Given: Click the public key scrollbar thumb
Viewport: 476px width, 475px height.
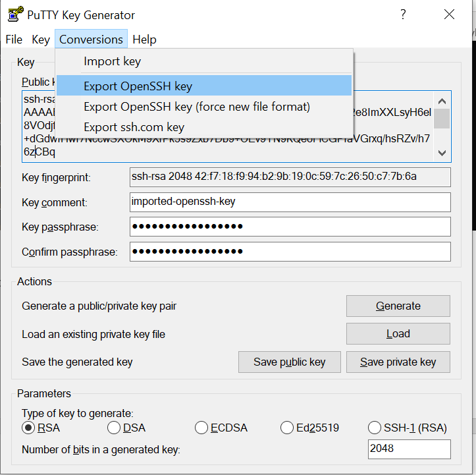Looking at the screenshot, I should pos(442,119).
